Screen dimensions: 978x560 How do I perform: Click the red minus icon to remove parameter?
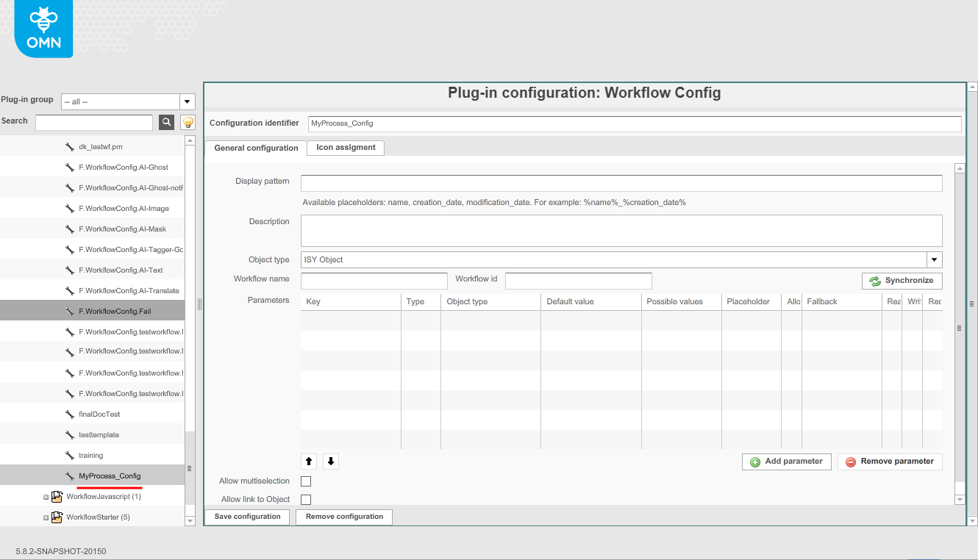tap(852, 462)
